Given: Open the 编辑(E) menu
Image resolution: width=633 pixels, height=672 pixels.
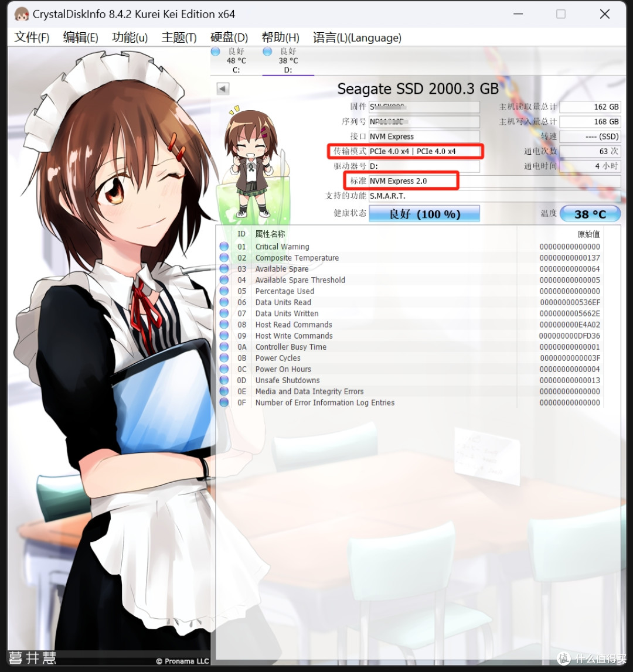Looking at the screenshot, I should click(81, 37).
